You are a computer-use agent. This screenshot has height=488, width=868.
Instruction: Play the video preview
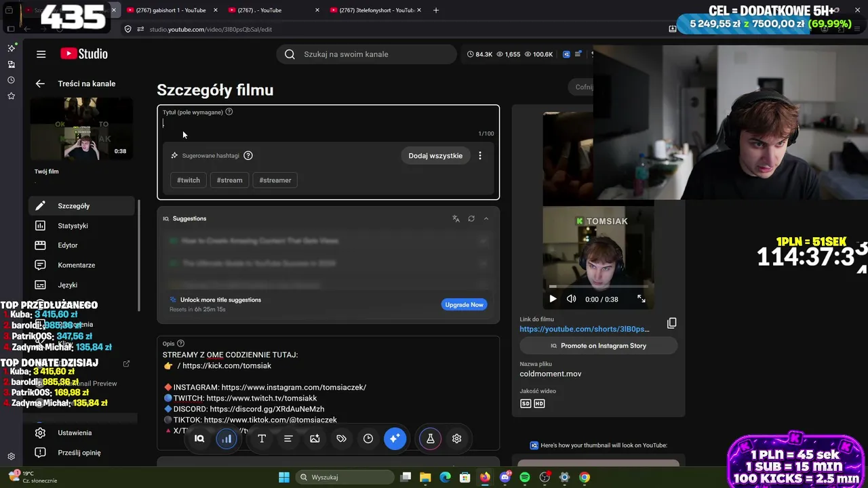[553, 299]
